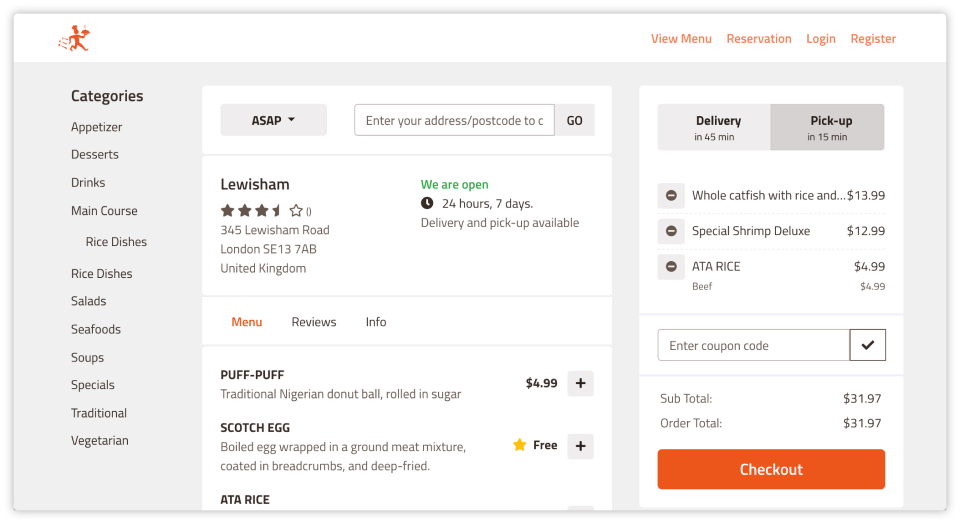Switch to the Menu tab

[x=247, y=322]
